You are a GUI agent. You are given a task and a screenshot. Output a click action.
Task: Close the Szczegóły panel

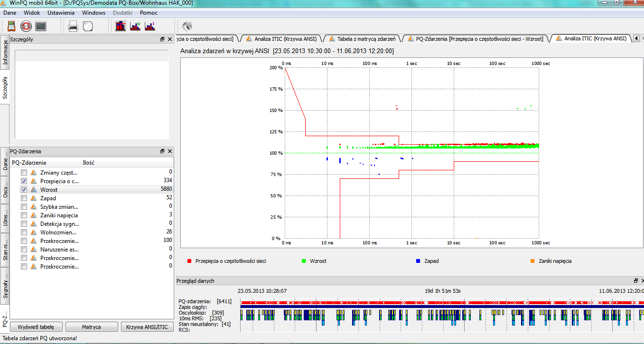[x=169, y=39]
